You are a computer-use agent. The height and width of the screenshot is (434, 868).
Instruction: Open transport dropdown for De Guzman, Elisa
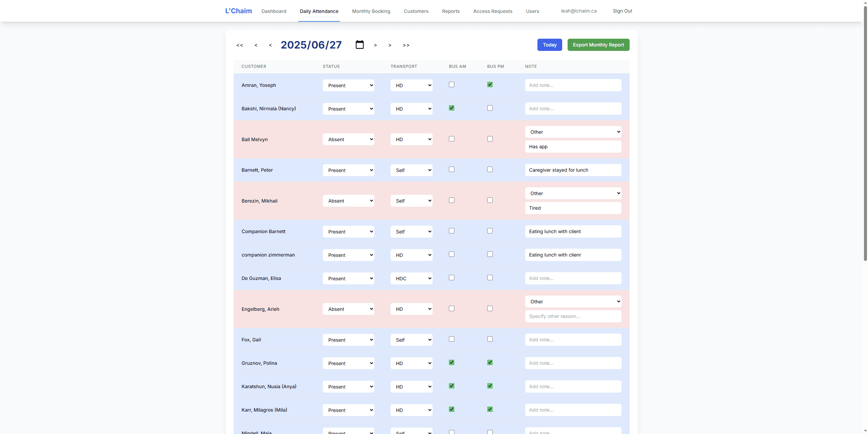(x=411, y=278)
